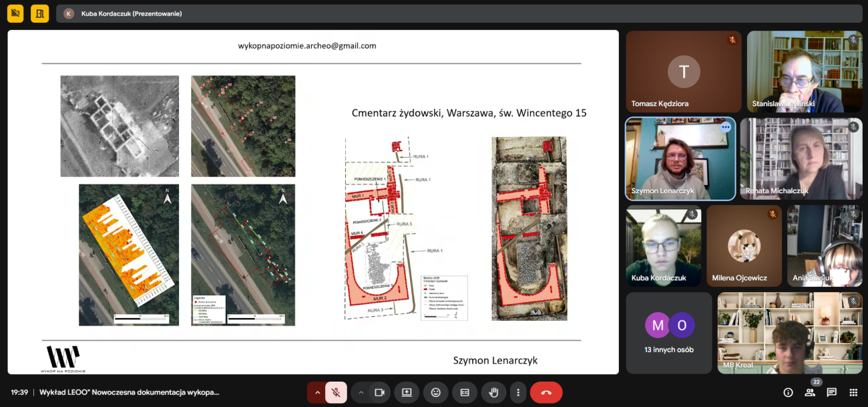
Task: Expand audio settings chevron next to microphone
Action: [317, 392]
